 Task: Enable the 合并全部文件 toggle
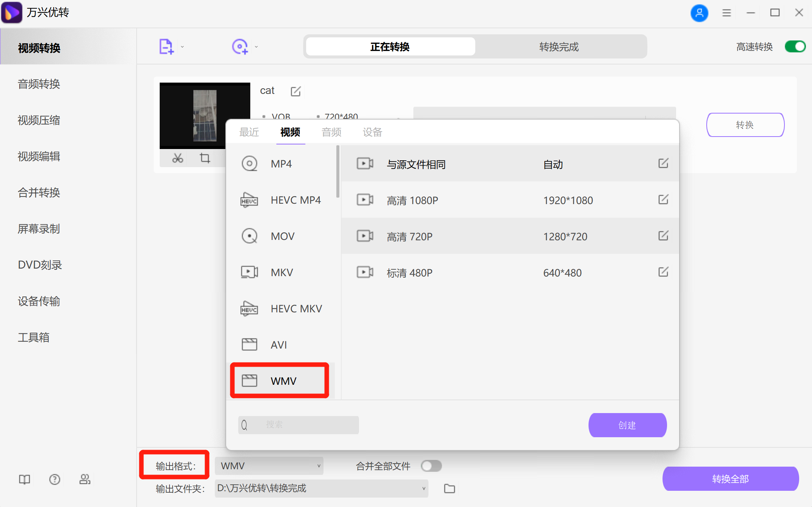click(431, 466)
